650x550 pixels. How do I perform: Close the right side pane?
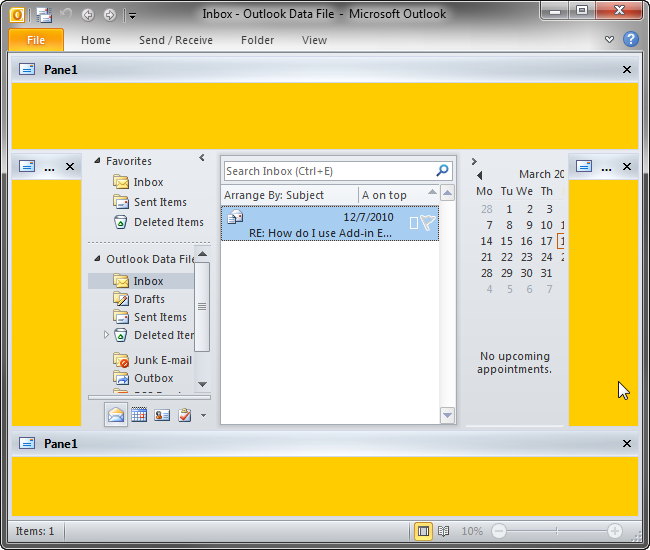coord(627,167)
